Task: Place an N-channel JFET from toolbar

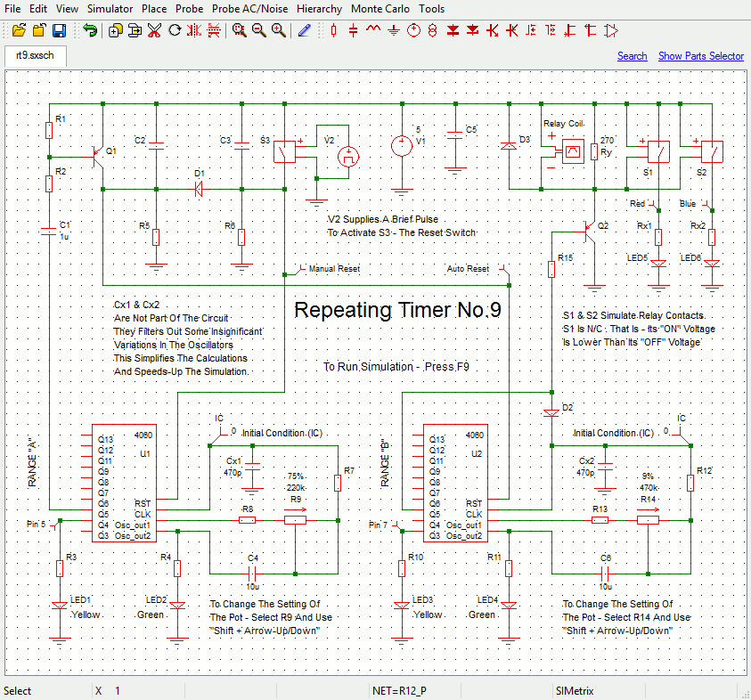Action: (x=570, y=30)
